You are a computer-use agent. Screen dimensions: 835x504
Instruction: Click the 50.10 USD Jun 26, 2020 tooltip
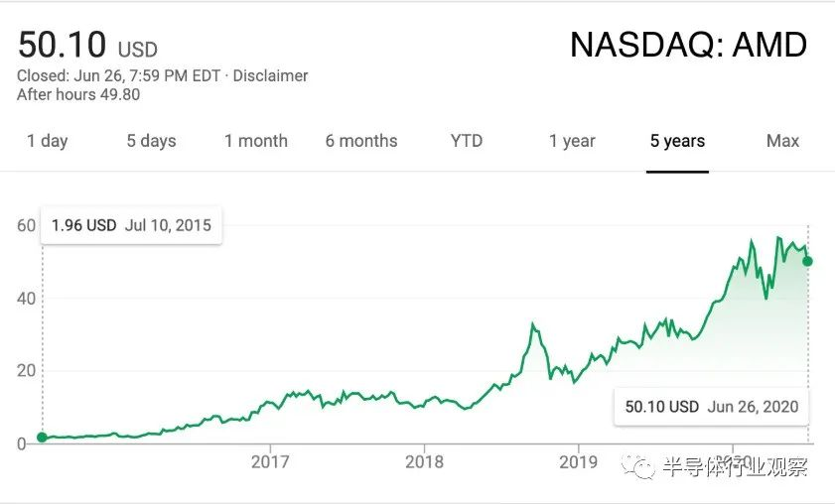point(712,407)
